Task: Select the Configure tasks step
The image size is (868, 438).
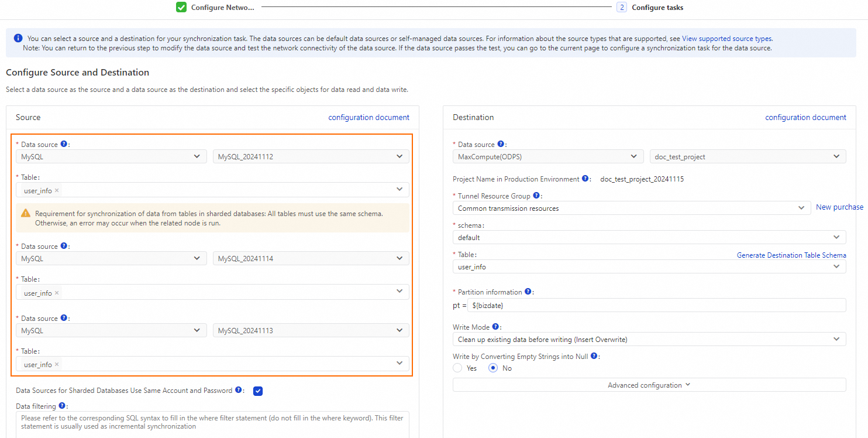Action: [x=657, y=8]
